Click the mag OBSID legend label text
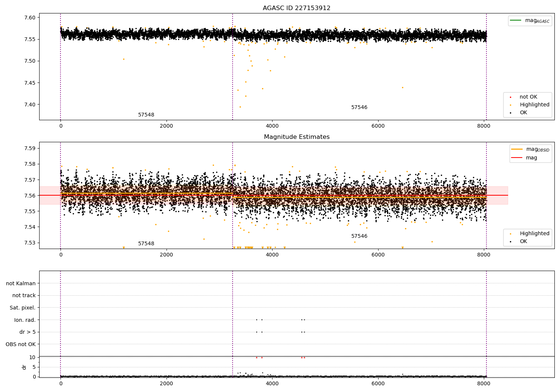This screenshot has width=560, height=392. (x=538, y=149)
